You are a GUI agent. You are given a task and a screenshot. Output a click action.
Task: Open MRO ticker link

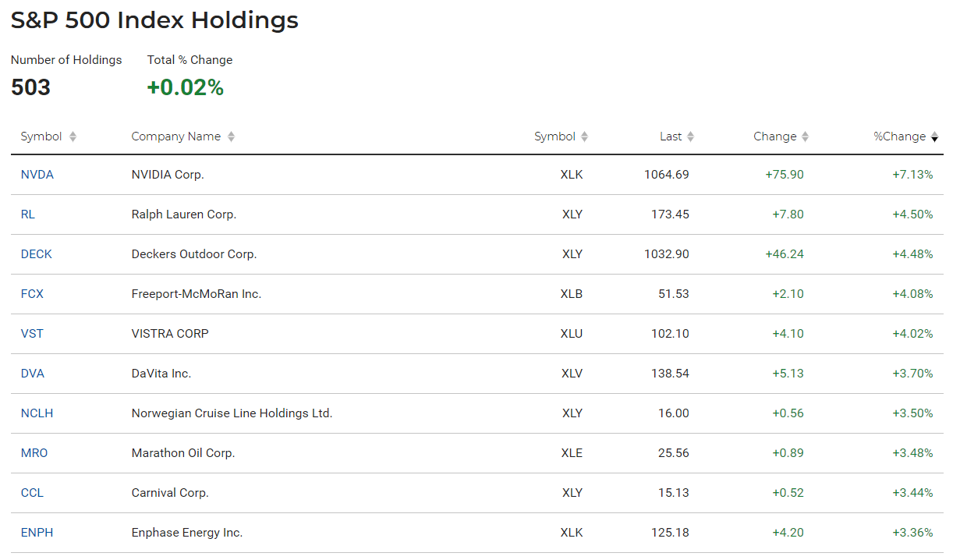click(x=34, y=453)
